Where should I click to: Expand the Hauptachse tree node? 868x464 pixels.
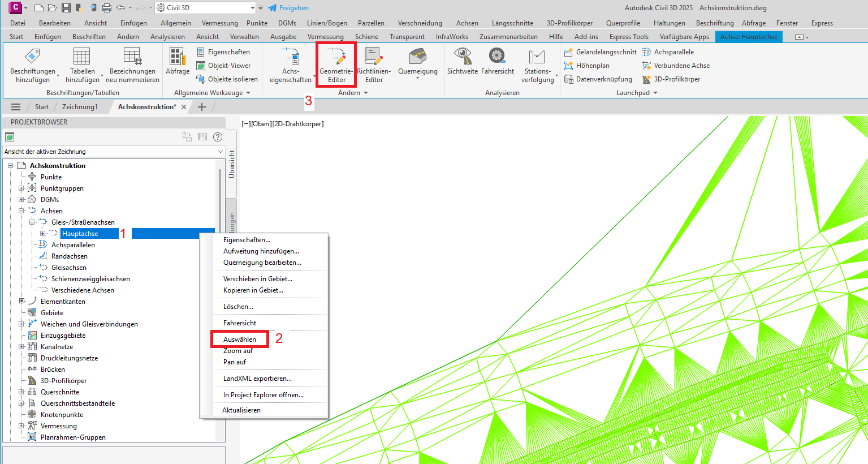[x=43, y=234]
